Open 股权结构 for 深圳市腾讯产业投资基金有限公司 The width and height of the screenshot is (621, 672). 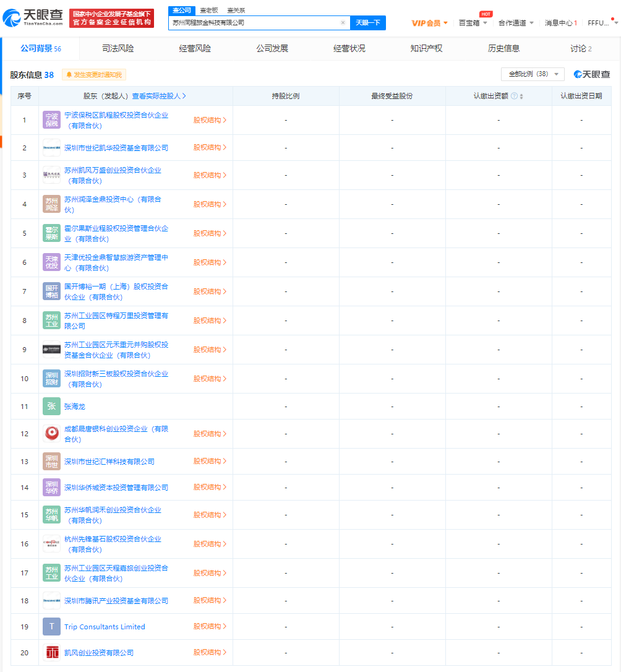pos(210,600)
